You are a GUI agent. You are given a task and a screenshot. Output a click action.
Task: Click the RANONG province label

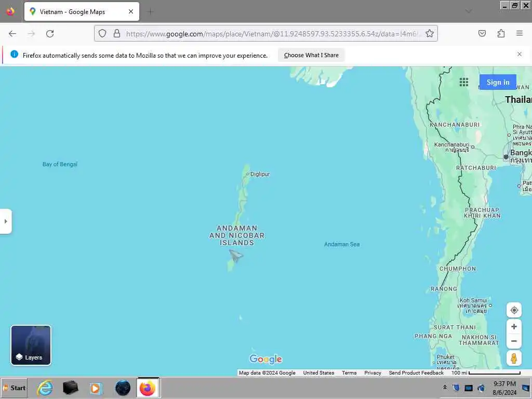pos(444,289)
